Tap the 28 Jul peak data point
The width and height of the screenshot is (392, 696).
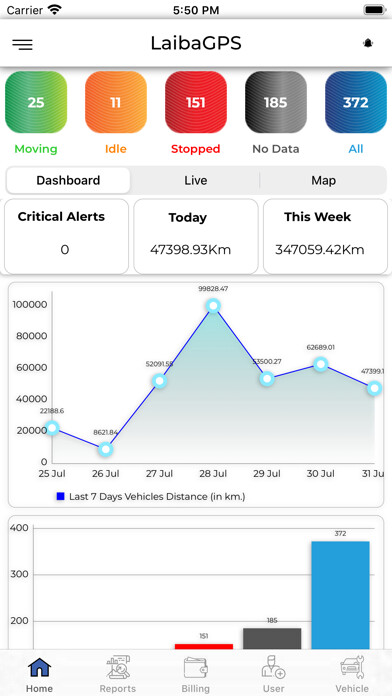click(214, 306)
